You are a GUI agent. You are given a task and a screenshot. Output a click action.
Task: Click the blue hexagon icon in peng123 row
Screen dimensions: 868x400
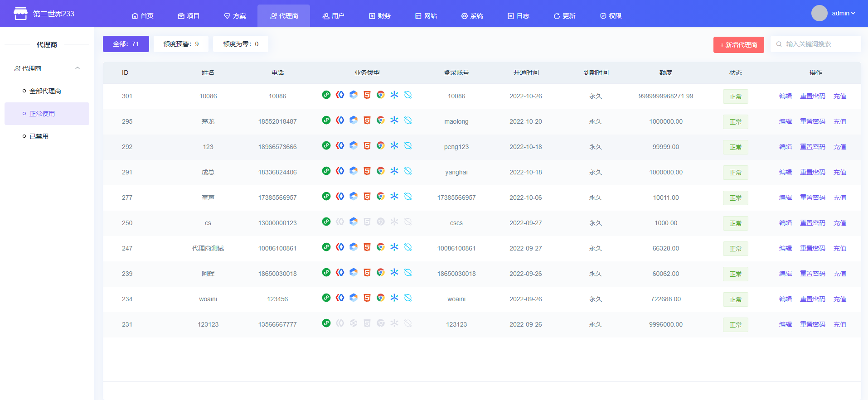[x=354, y=145]
